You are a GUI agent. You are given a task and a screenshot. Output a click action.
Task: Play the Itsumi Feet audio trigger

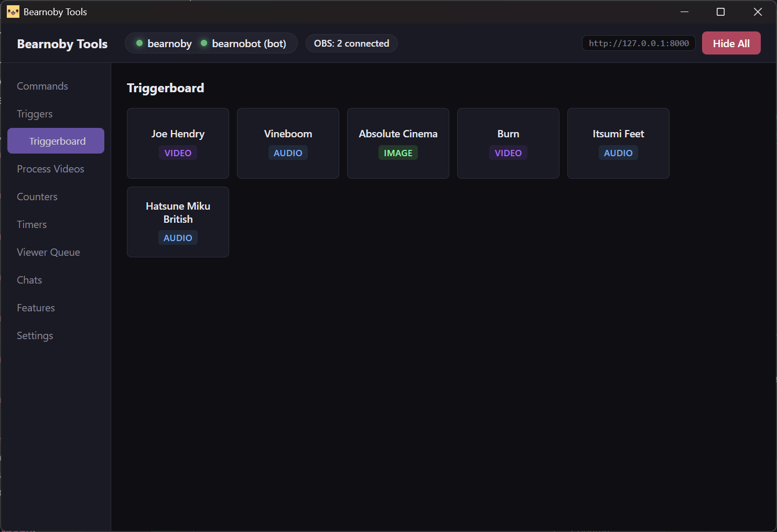[x=618, y=143]
